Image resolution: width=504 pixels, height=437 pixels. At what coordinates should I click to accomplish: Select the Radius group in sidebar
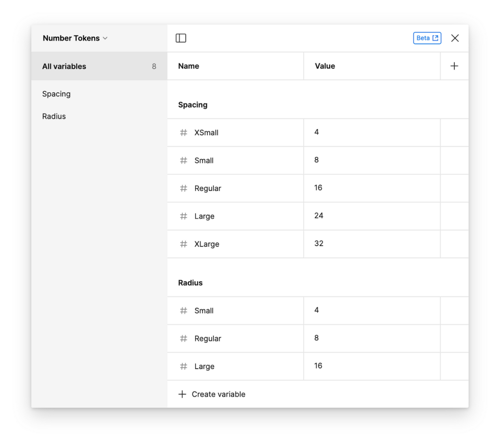point(54,116)
